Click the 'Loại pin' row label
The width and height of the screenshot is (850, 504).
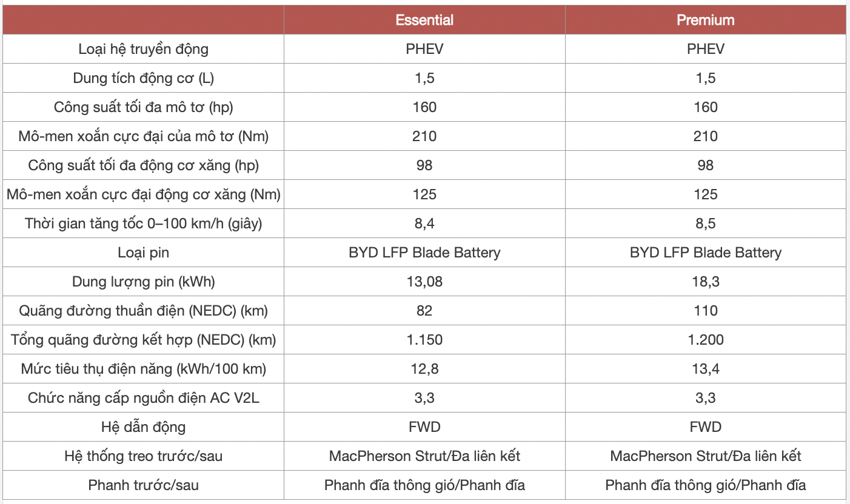coord(144,253)
